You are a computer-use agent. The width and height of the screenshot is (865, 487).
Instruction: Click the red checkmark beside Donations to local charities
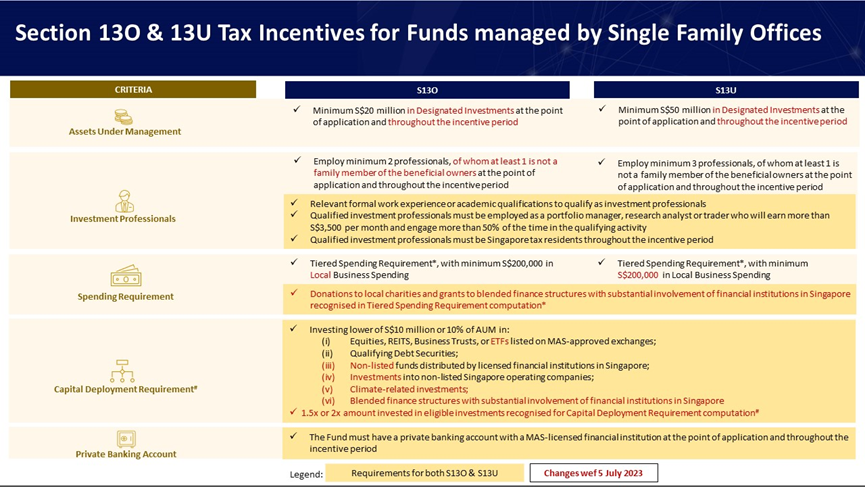click(x=294, y=293)
